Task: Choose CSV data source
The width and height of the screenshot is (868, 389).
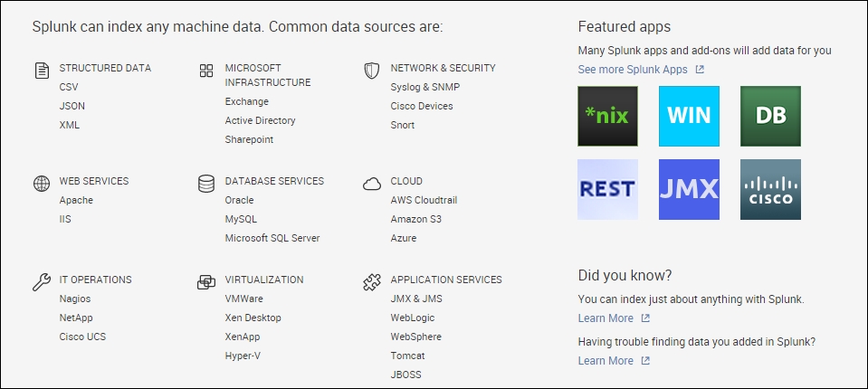Action: coord(69,87)
